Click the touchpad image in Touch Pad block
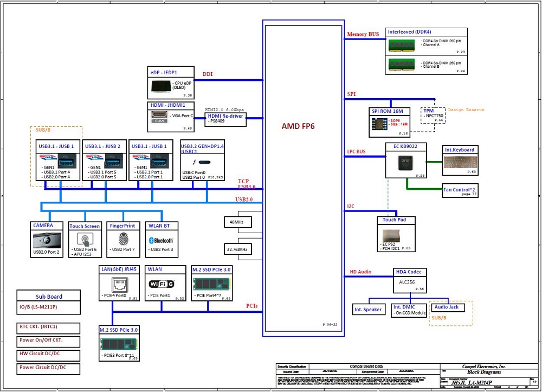Screen dimensions: 542x392 (x=391, y=236)
